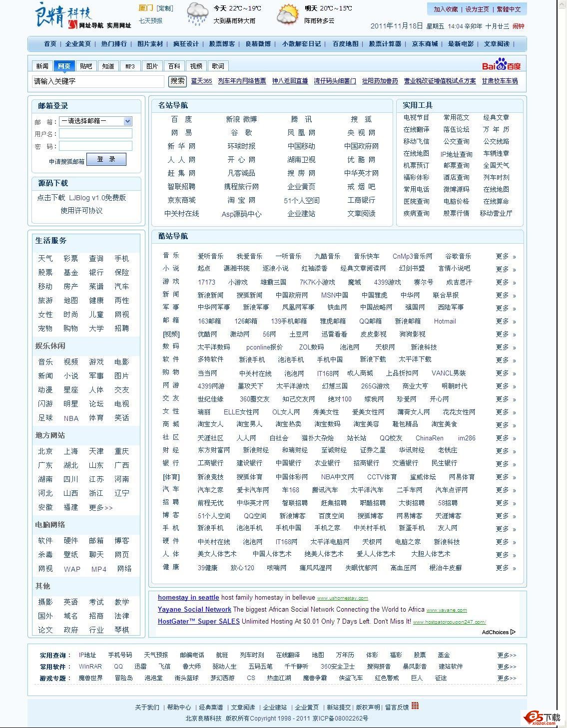Click the 登录 login button
The image size is (567, 728).
tap(106, 159)
